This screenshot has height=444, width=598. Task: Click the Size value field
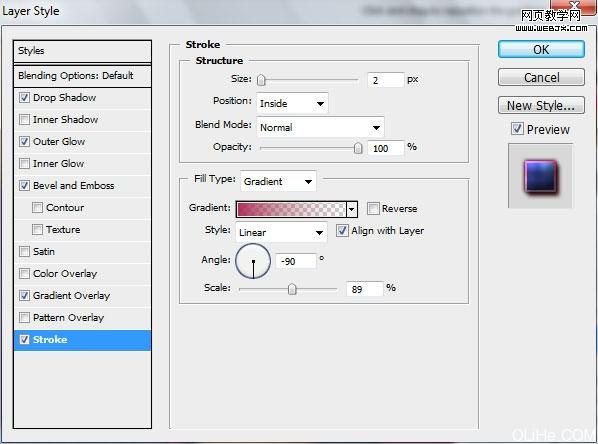[385, 80]
